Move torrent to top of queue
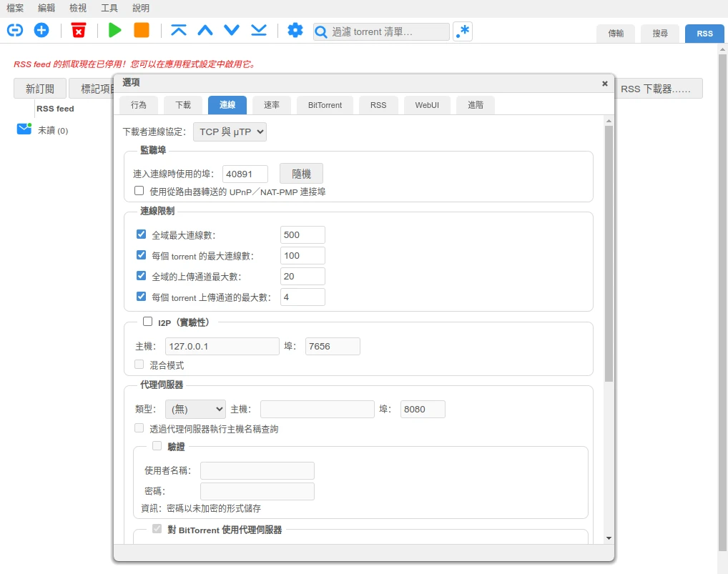 tap(179, 30)
